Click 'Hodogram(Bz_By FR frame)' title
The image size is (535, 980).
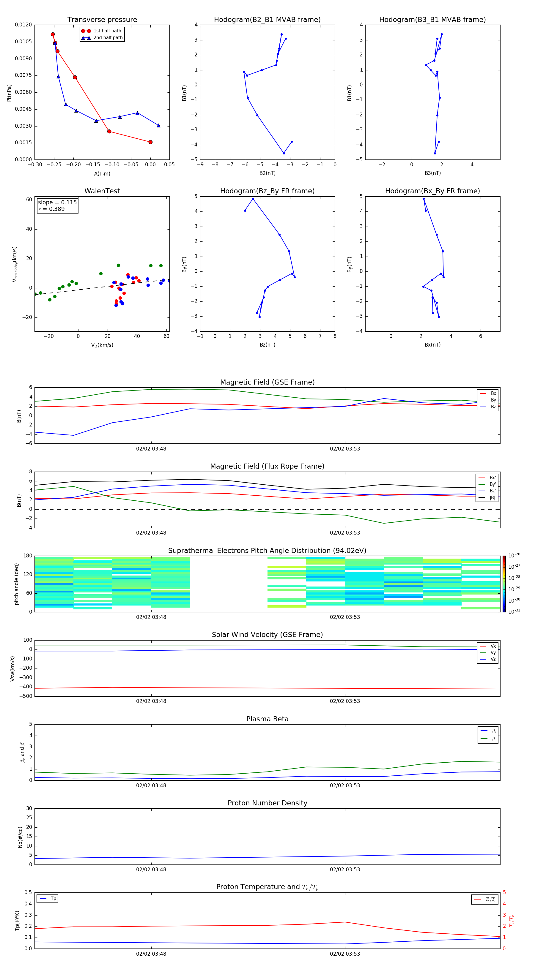(x=267, y=191)
